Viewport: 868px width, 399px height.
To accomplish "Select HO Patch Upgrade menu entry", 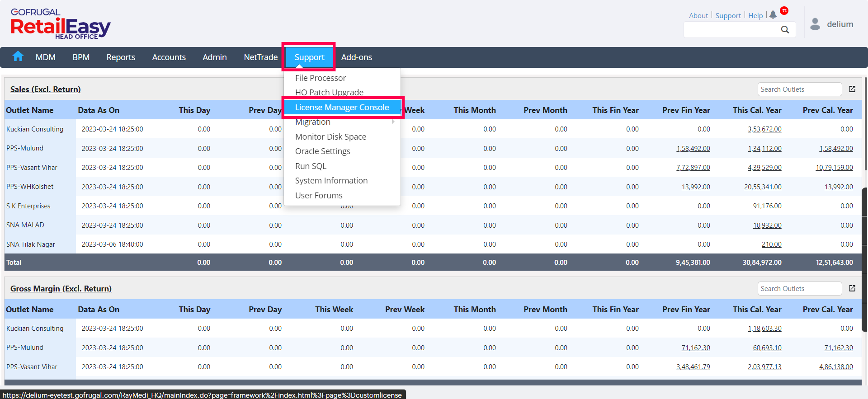I will (x=329, y=92).
